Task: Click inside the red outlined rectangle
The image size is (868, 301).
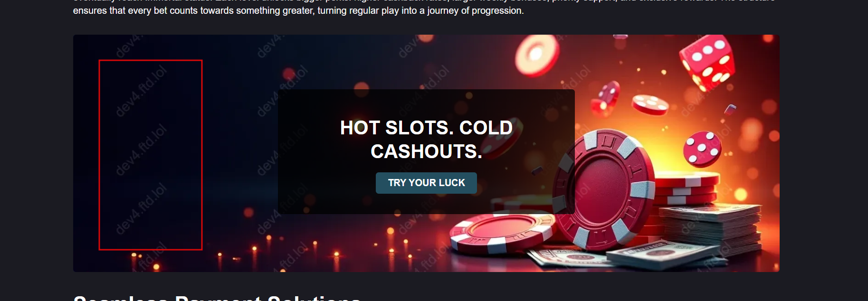Action: pyautogui.click(x=151, y=155)
